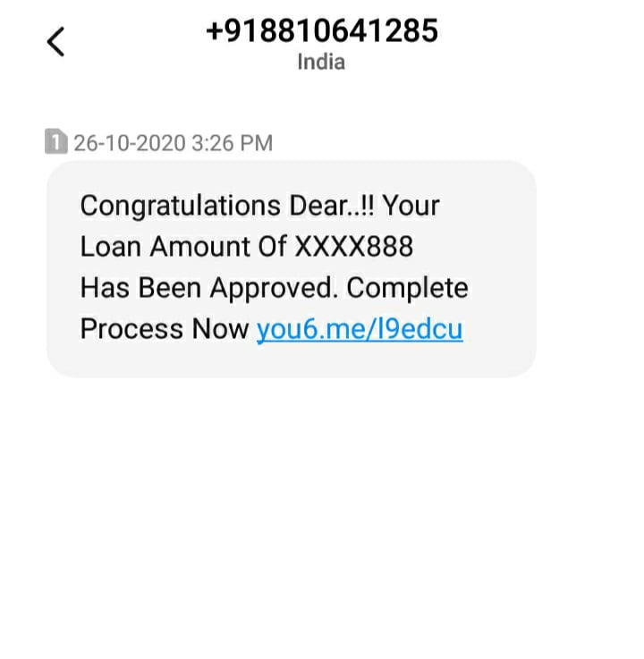Screen dimensions: 644x659
Task: Tap the sender number +918810641285
Action: tap(322, 31)
